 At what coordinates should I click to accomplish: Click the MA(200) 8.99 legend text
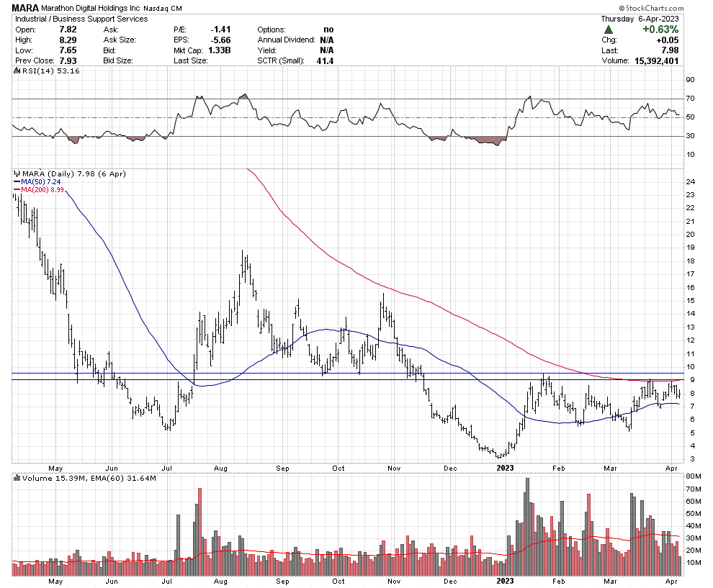coord(42,189)
